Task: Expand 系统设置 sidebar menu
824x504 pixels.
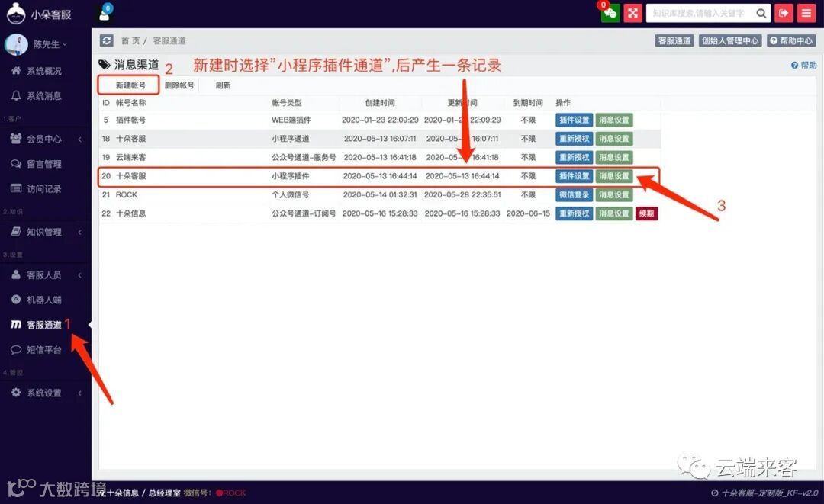Action: coord(46,393)
